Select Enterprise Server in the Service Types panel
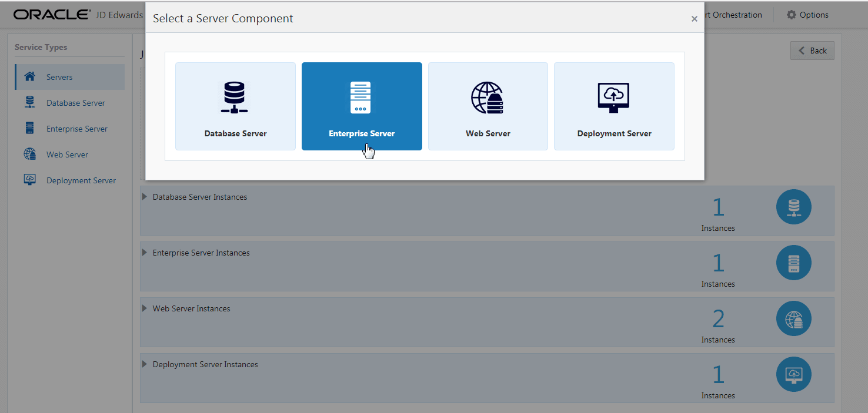Viewport: 868px width, 413px height. [x=76, y=128]
